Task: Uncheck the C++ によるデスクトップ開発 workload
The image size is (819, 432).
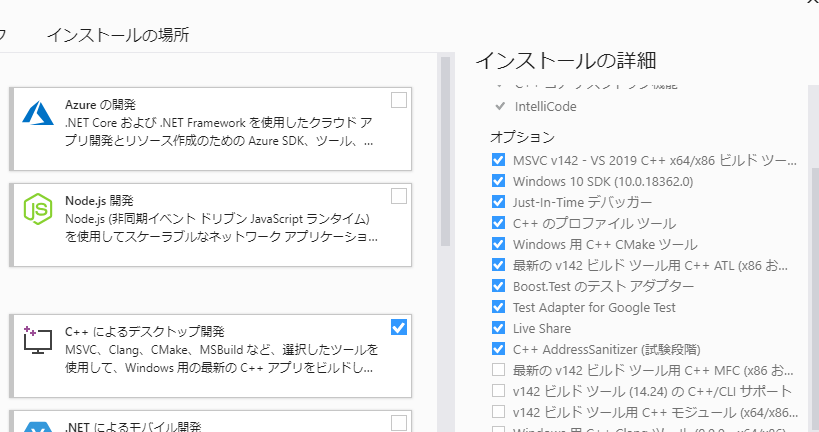Action: [399, 327]
